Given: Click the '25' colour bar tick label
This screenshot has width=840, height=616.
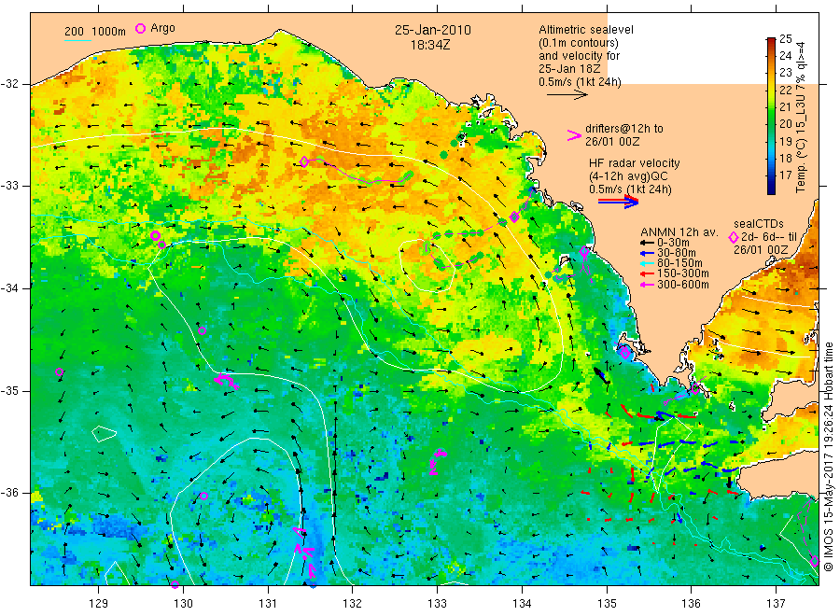Looking at the screenshot, I should [x=786, y=38].
